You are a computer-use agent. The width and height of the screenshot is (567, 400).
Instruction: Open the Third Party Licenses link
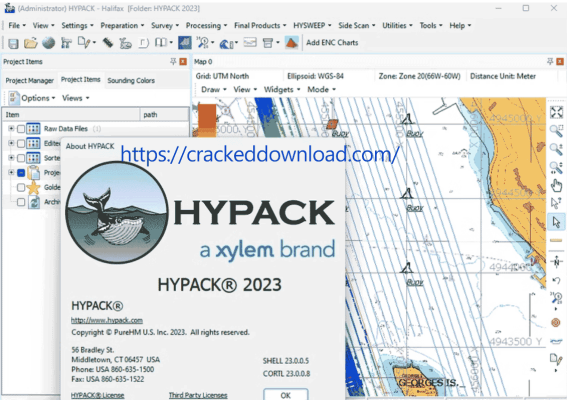(x=198, y=395)
